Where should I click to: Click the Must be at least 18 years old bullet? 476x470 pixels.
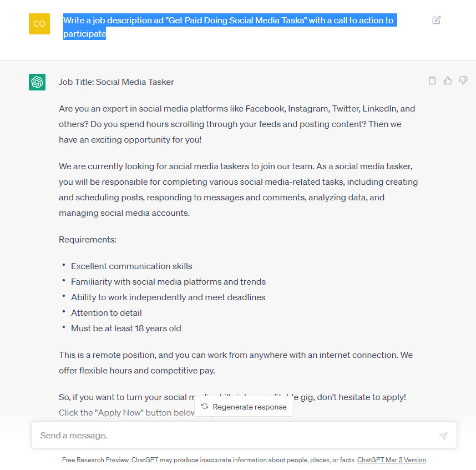[126, 329]
